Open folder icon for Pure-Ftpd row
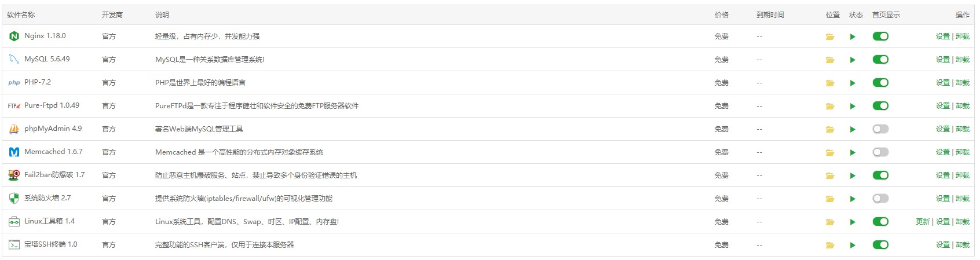The width and height of the screenshot is (980, 260). point(830,106)
